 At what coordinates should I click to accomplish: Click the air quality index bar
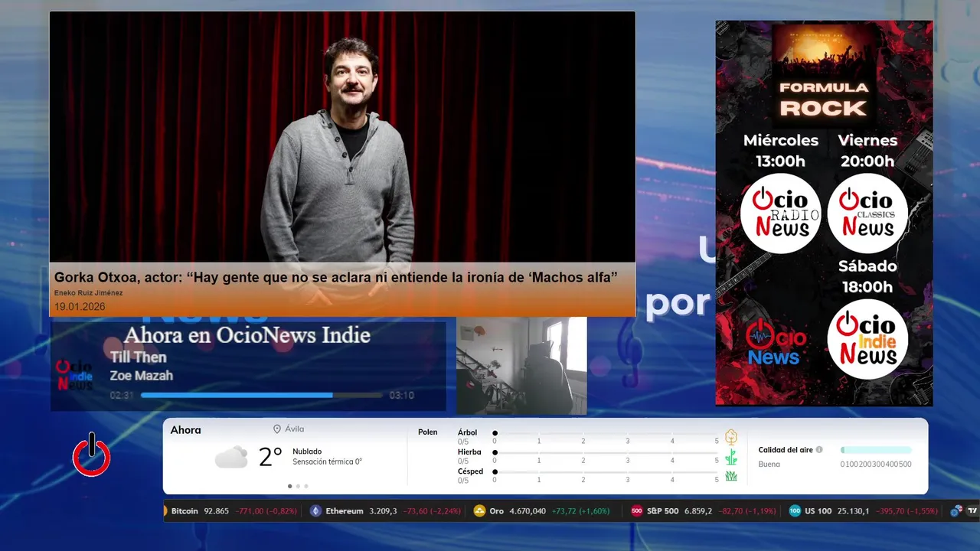coord(876,450)
